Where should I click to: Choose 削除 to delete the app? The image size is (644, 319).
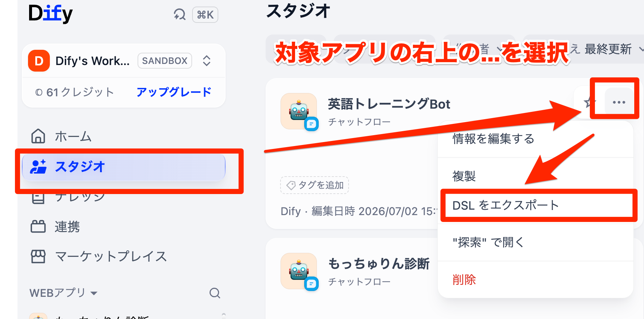[536, 280]
